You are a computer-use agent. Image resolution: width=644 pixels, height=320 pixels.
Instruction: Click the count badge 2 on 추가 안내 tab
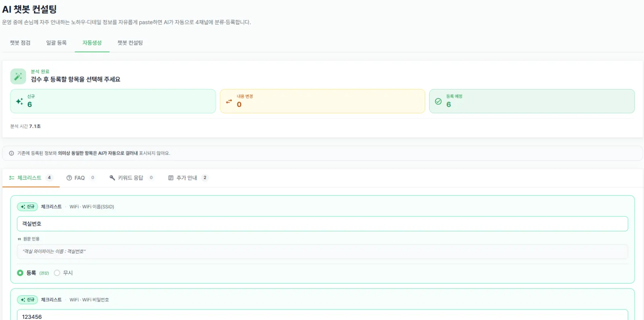[x=205, y=178]
